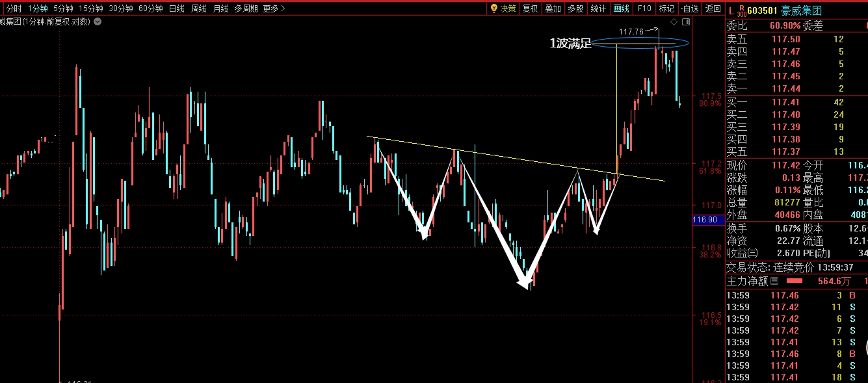Open the 主力净额 info icon
The height and width of the screenshot is (383, 868).
774,282
